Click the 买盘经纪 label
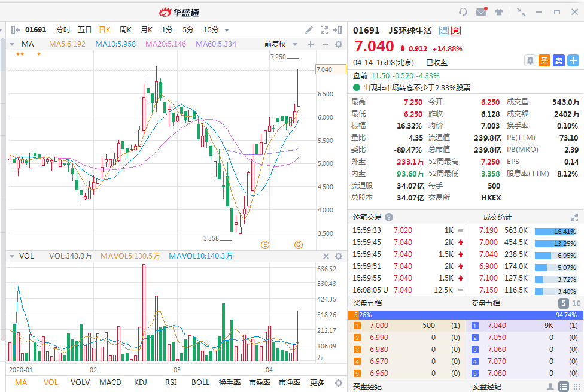The image size is (584, 392). pyautogui.click(x=367, y=387)
